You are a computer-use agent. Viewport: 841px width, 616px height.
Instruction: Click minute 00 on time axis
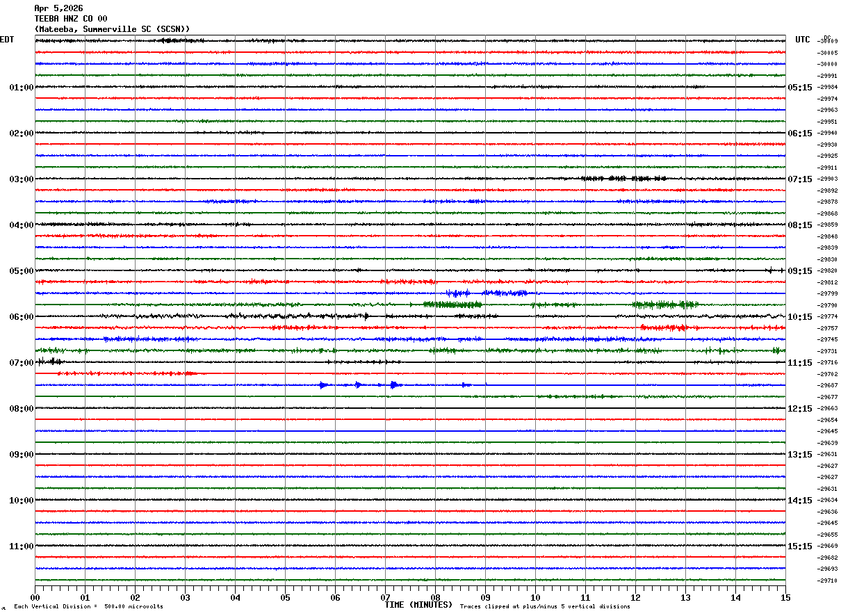(x=35, y=597)
